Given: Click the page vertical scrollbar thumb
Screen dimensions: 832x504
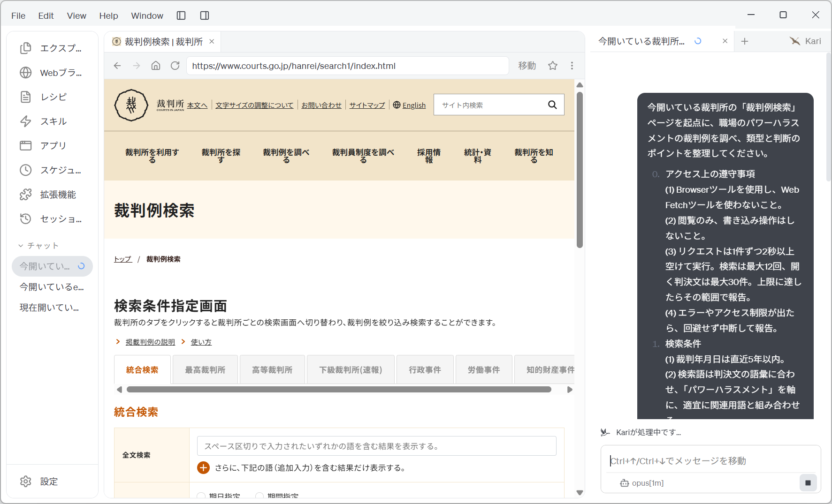Looking at the screenshot, I should (580, 170).
